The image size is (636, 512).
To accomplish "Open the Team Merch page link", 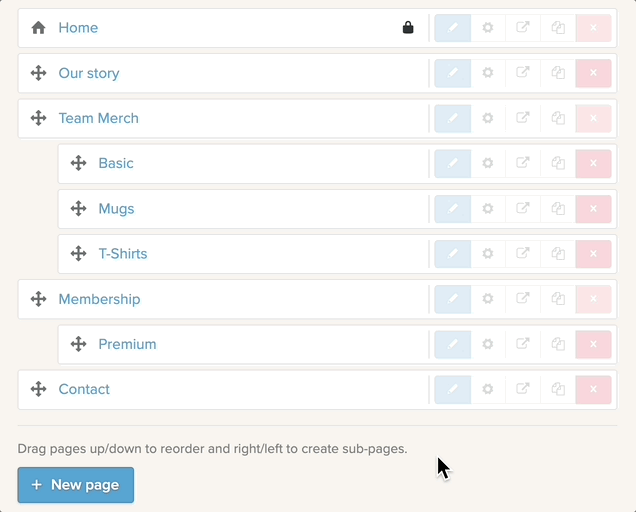I will [x=98, y=118].
